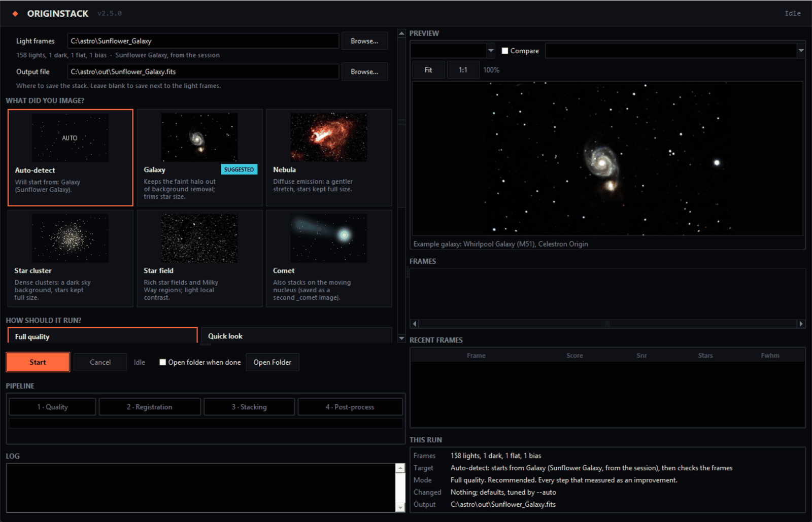Click the Frames strip horizontal scrollbar track
This screenshot has height=522, width=812.
click(607, 324)
